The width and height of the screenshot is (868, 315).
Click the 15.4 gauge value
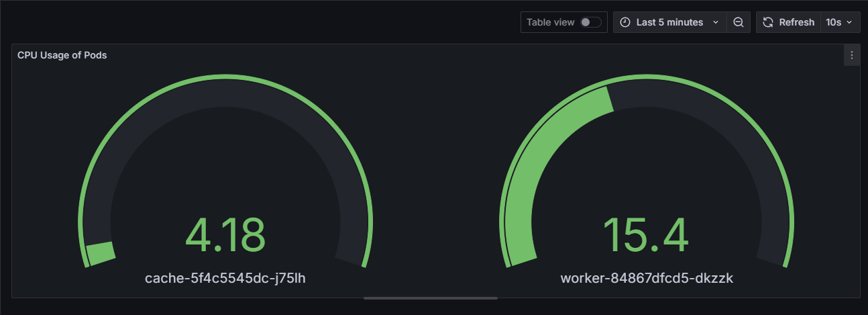click(x=645, y=235)
